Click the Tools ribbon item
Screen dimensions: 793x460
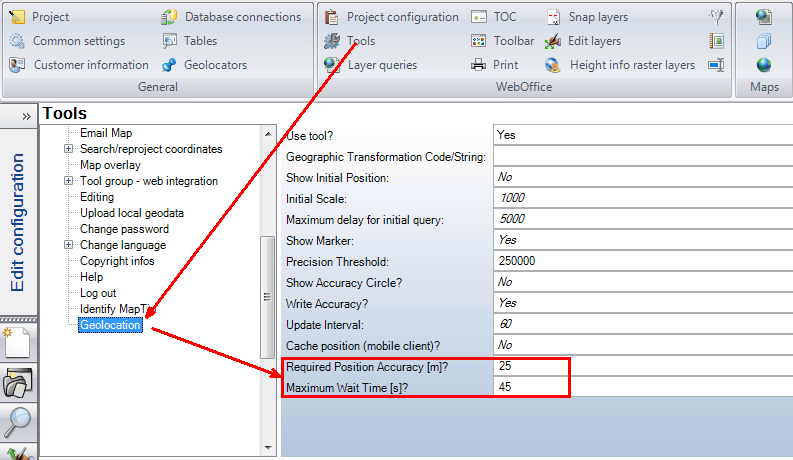[x=349, y=41]
